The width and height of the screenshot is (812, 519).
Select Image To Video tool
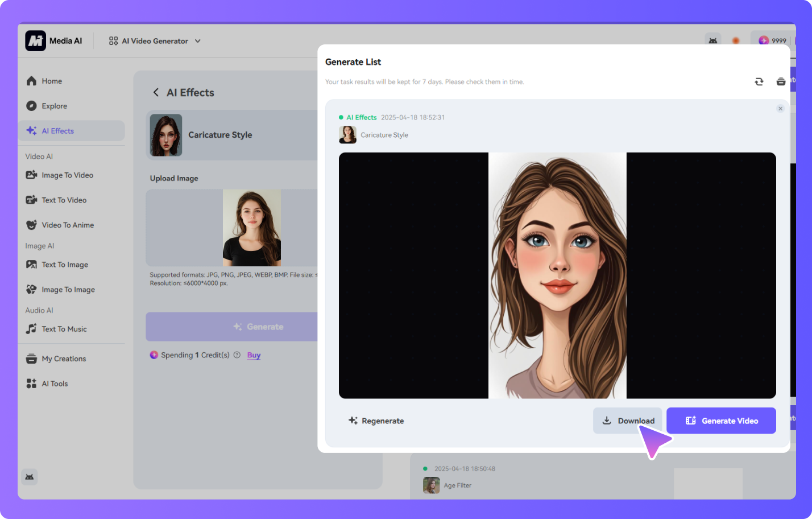[x=67, y=175]
